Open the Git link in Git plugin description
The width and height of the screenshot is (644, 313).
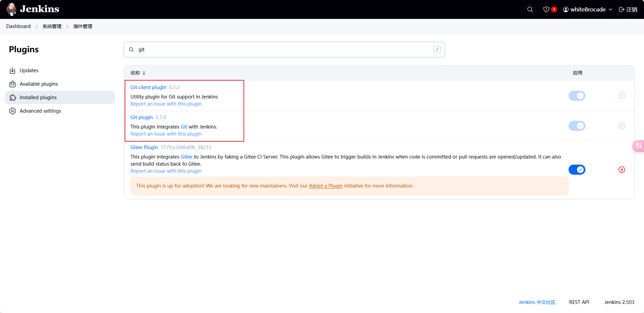point(184,127)
